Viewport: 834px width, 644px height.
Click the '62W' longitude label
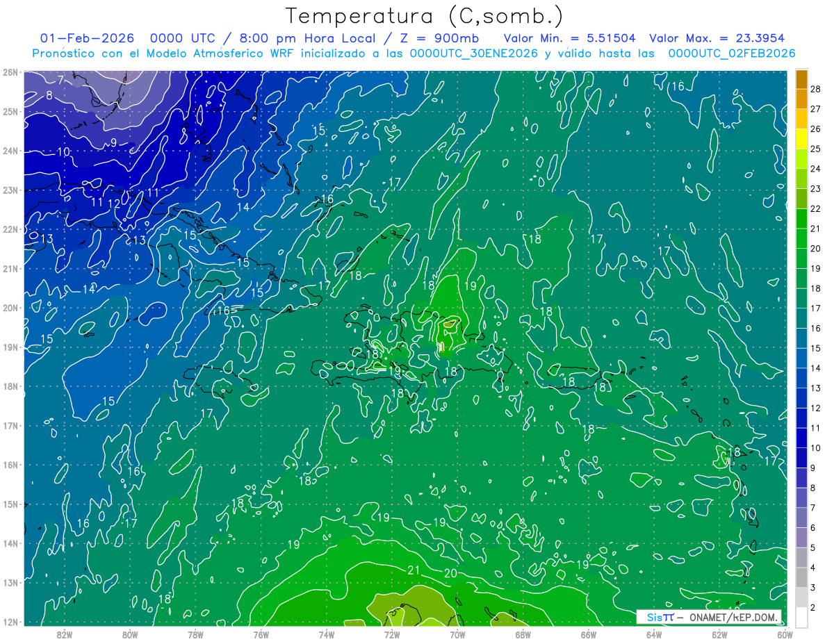tap(720, 634)
